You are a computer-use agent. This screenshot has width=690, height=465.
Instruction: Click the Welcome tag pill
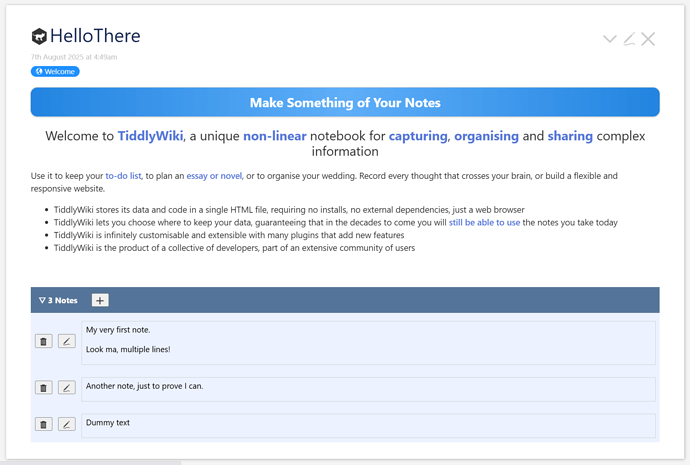55,71
